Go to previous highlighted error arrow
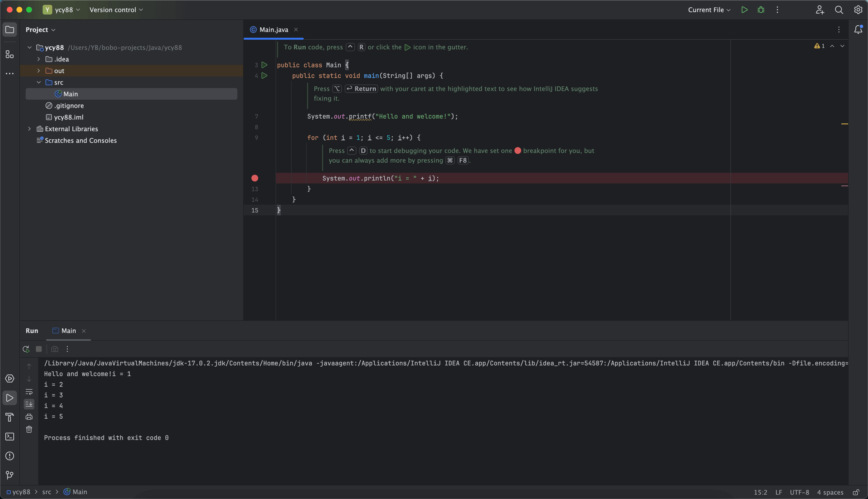This screenshot has height=499, width=868. point(832,46)
